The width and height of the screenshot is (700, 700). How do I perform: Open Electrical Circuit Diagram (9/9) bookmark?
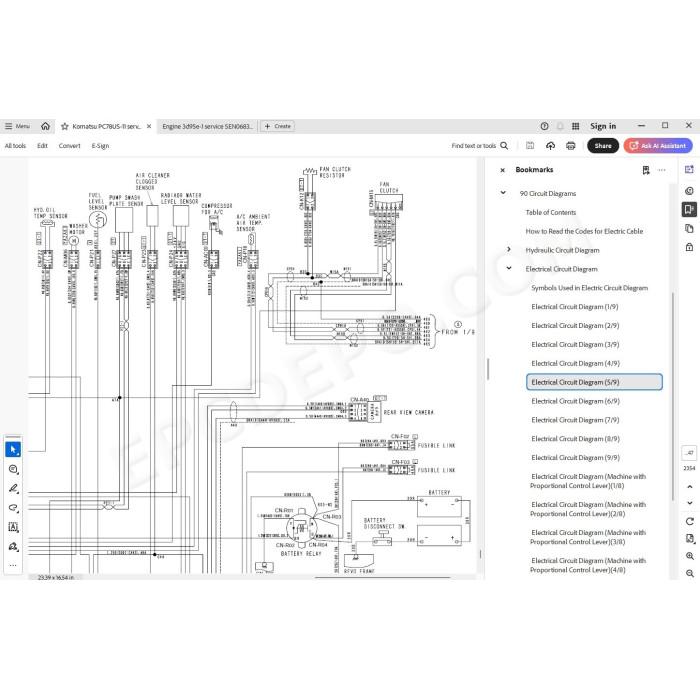[575, 458]
